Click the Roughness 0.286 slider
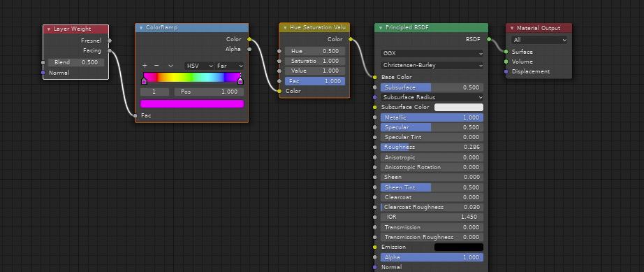Screen dimensions: 644x272 tap(432, 147)
